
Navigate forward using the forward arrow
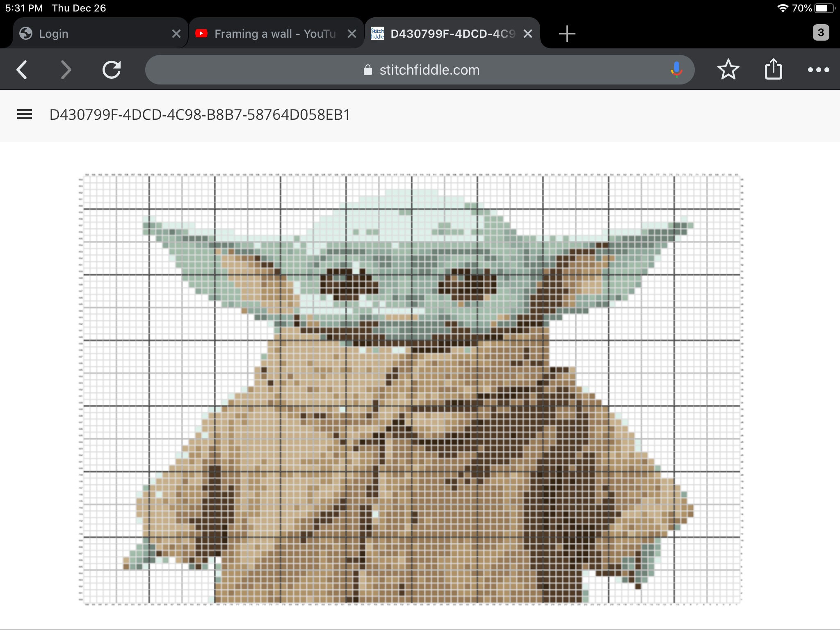coord(66,69)
